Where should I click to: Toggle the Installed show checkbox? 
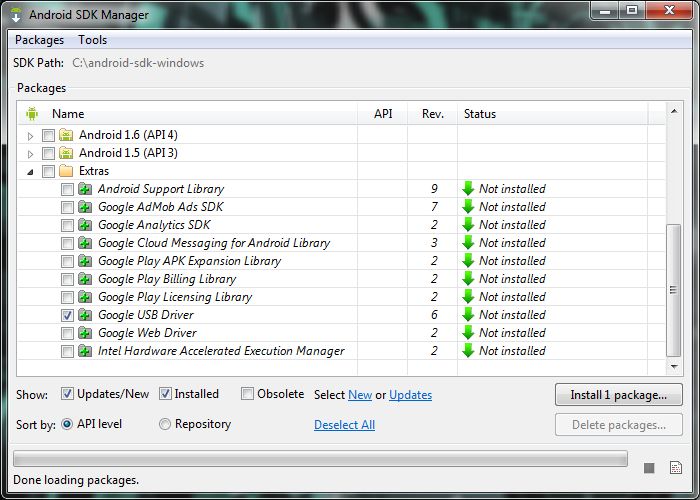coord(165,394)
